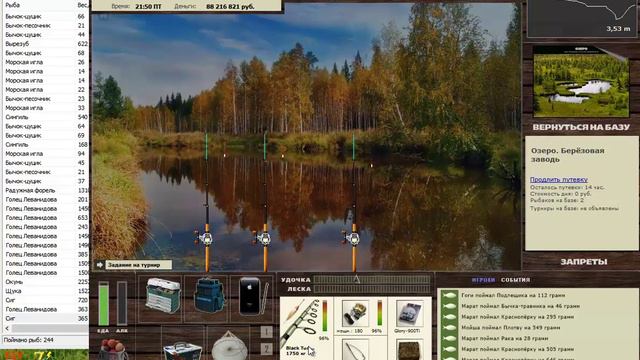Select the Голец Леванидова row weighing 653
The width and height of the screenshot is (640, 360).
click(x=46, y=218)
